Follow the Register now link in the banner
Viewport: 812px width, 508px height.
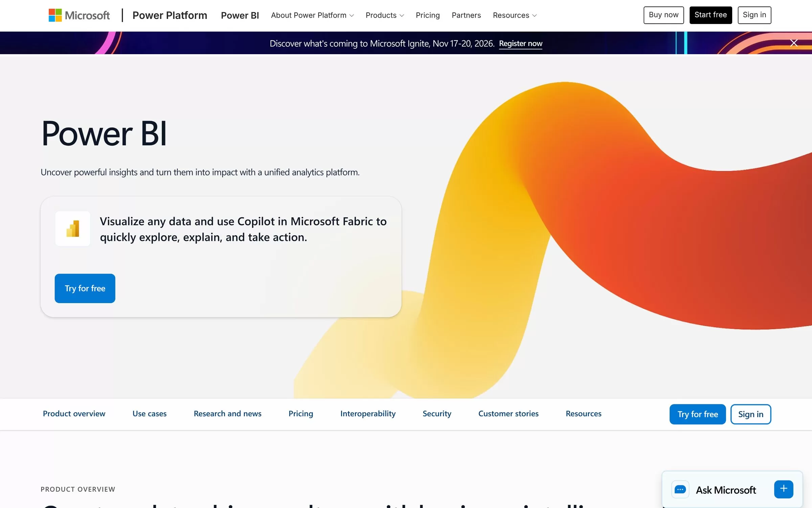tap(520, 43)
